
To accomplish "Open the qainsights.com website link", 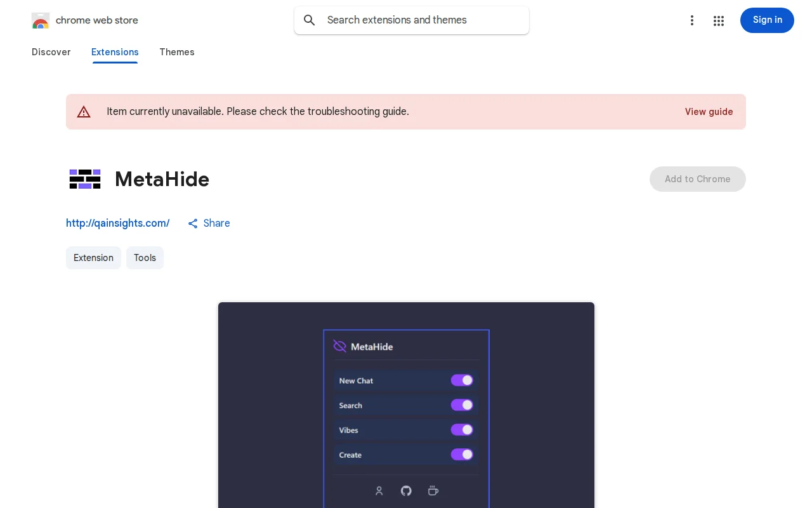I will tap(118, 224).
